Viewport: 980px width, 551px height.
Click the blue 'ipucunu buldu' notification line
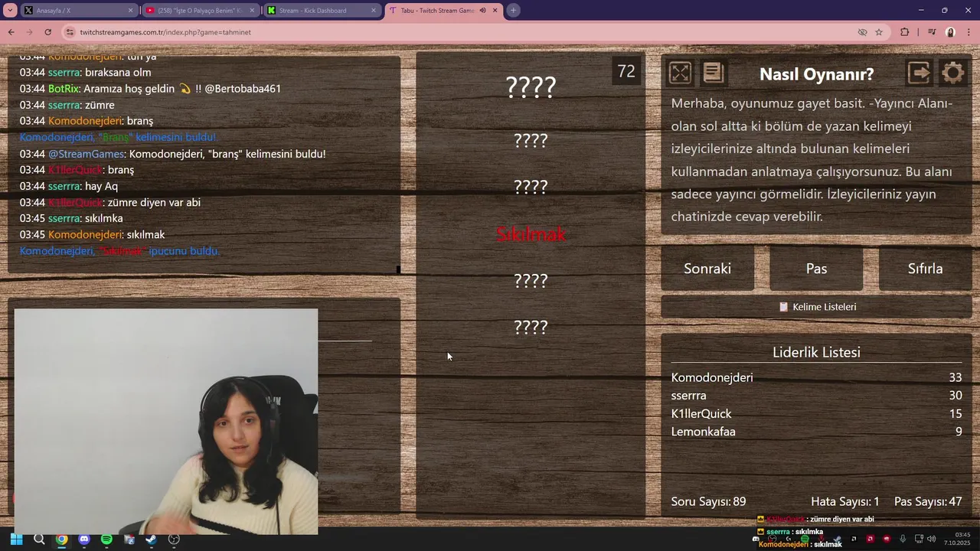tap(119, 251)
